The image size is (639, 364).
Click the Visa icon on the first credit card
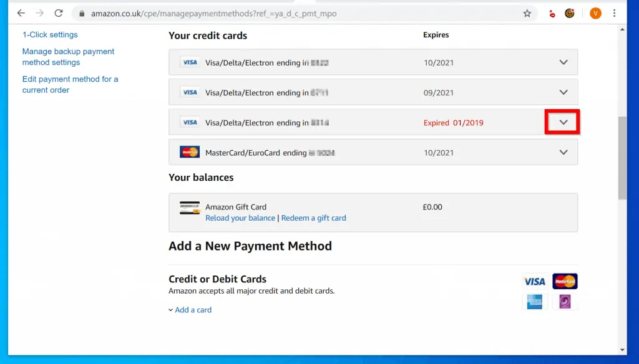pos(189,62)
